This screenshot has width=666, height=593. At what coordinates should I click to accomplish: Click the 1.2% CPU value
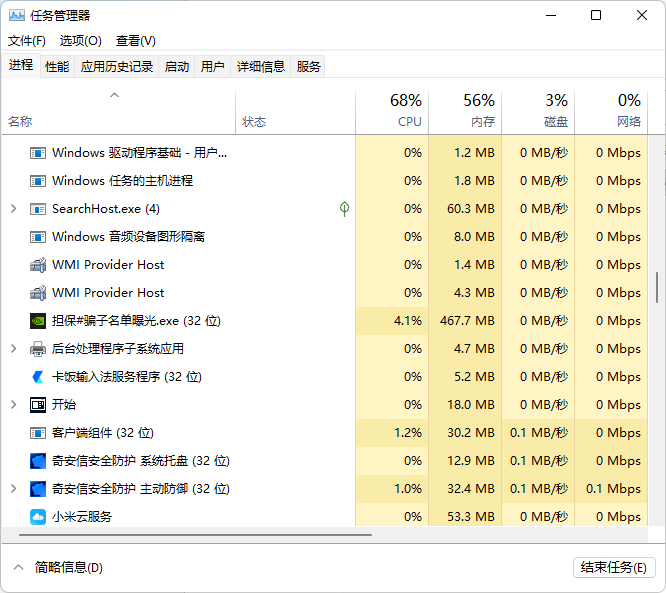point(408,433)
